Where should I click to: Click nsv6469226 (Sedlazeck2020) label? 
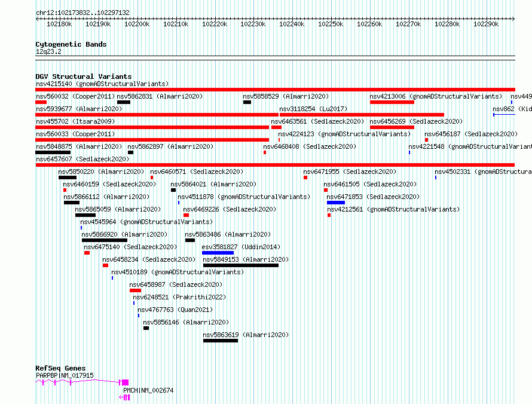(230, 209)
